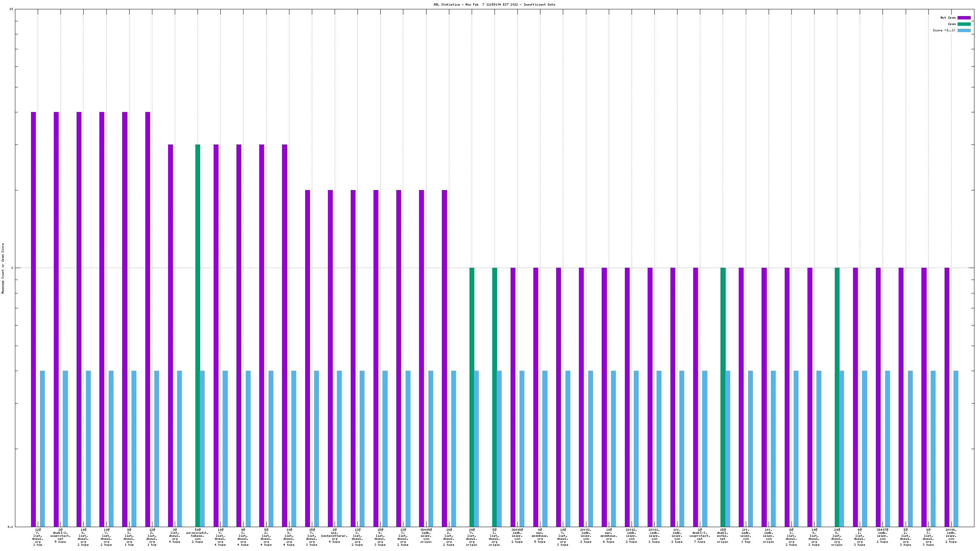Click the y-axis value 10 label
The width and height of the screenshot is (980, 551).
[x=11, y=9]
